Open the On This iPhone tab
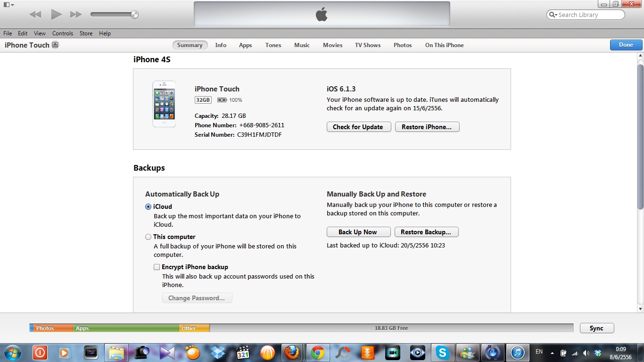 (x=445, y=45)
